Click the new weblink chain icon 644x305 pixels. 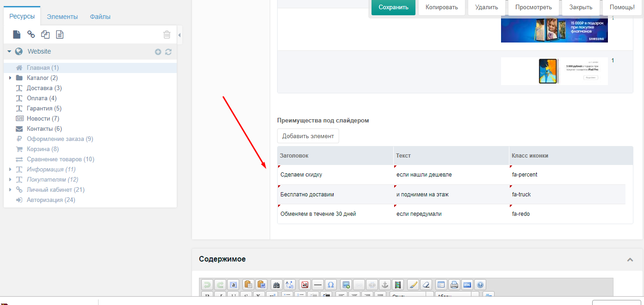point(31,34)
